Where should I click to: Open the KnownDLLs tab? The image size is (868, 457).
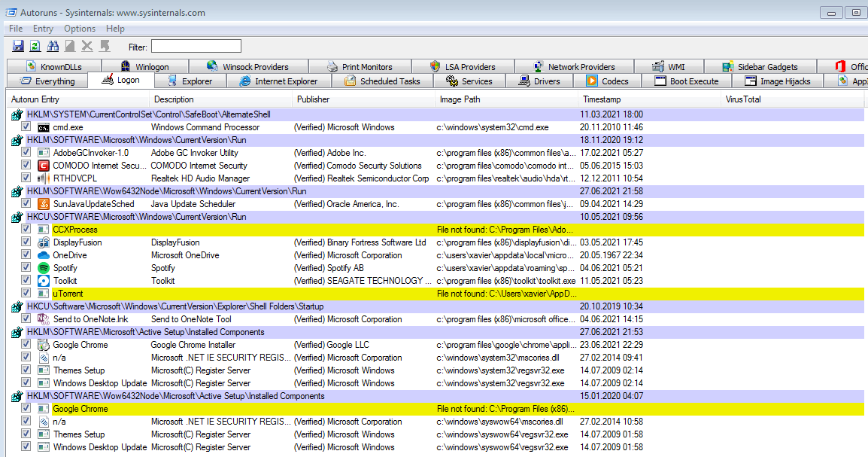tap(54, 66)
